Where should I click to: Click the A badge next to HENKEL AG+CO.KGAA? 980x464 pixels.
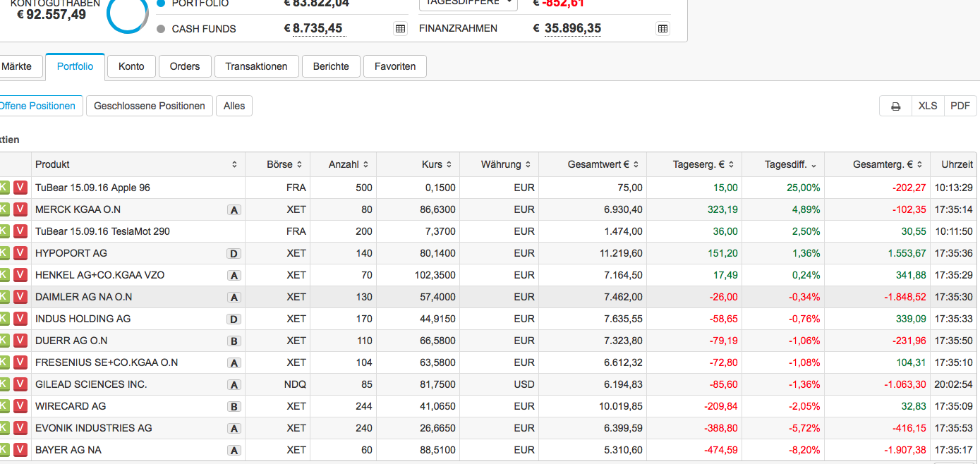click(x=234, y=276)
